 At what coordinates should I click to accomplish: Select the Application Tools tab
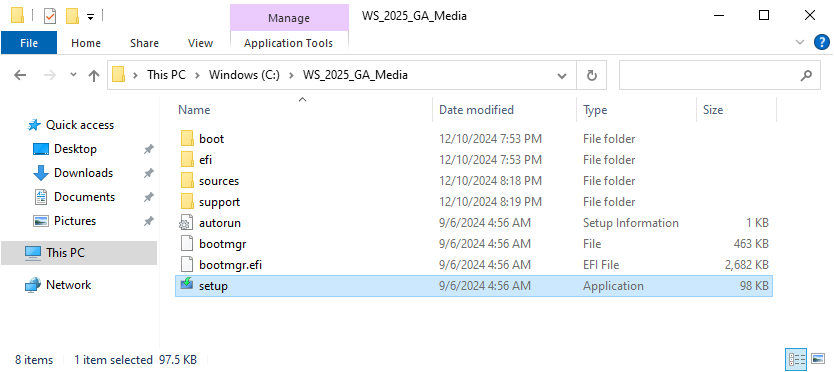click(288, 43)
